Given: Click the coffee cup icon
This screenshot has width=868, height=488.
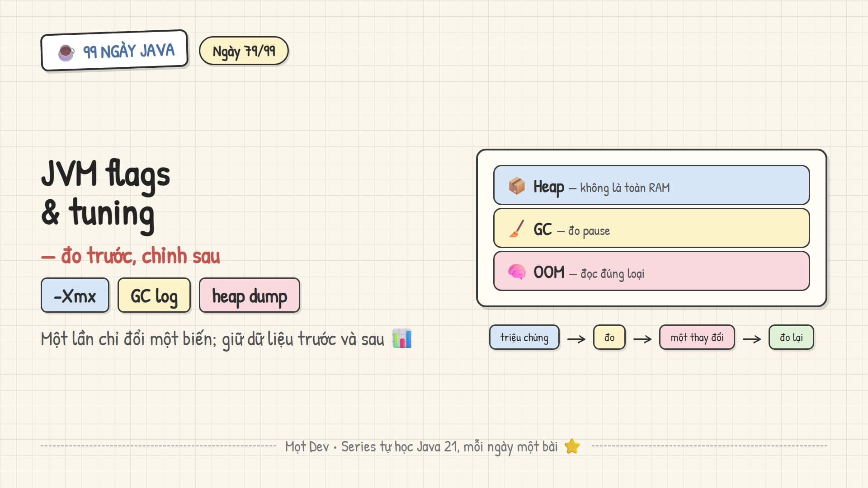Looking at the screenshot, I should click(x=66, y=53).
